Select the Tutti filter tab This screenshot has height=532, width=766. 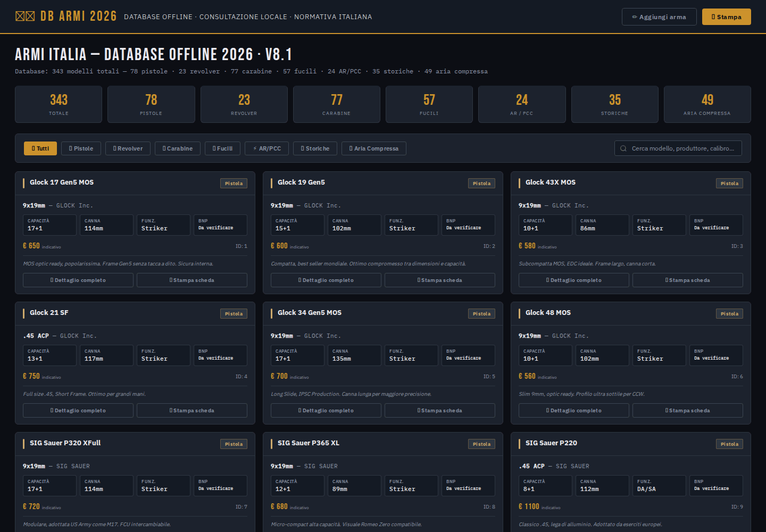(x=40, y=148)
